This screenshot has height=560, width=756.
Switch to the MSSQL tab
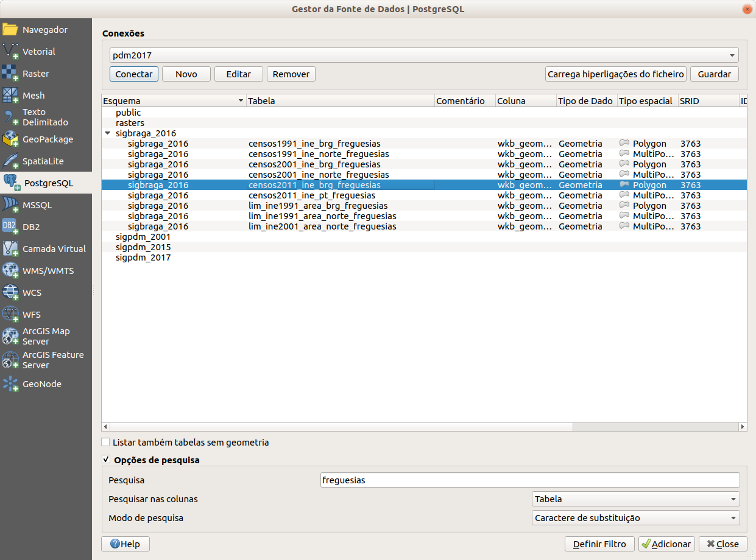click(x=37, y=205)
